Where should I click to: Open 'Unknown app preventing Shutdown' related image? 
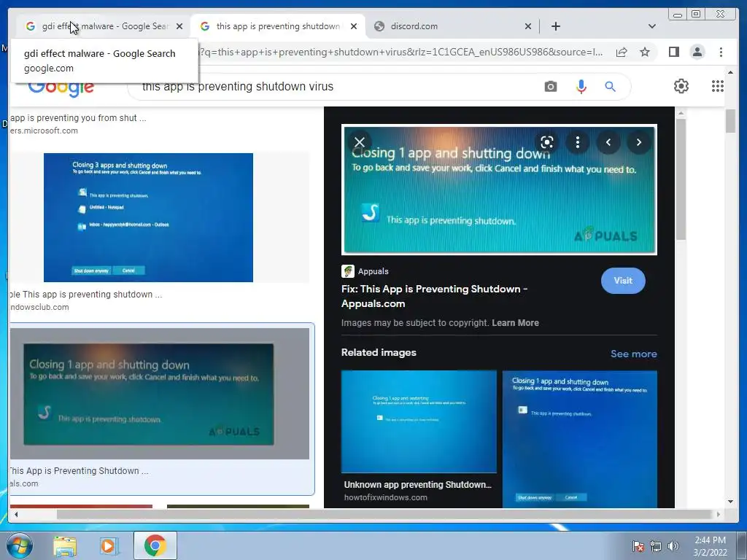(x=419, y=422)
